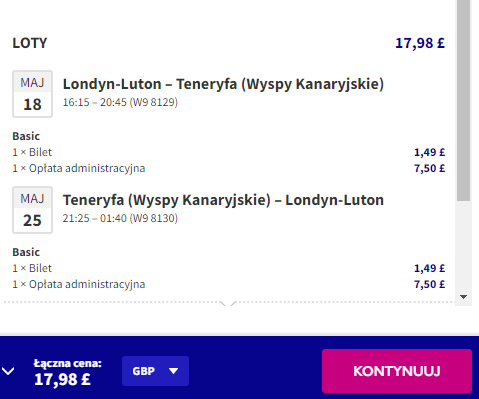This screenshot has width=479, height=399.
Task: Click the vertical scrollbar thumb
Action: (463, 100)
